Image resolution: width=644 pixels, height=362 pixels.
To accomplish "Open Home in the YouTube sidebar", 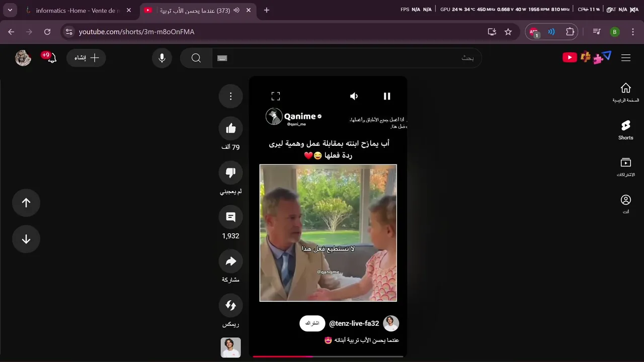I will [626, 93].
